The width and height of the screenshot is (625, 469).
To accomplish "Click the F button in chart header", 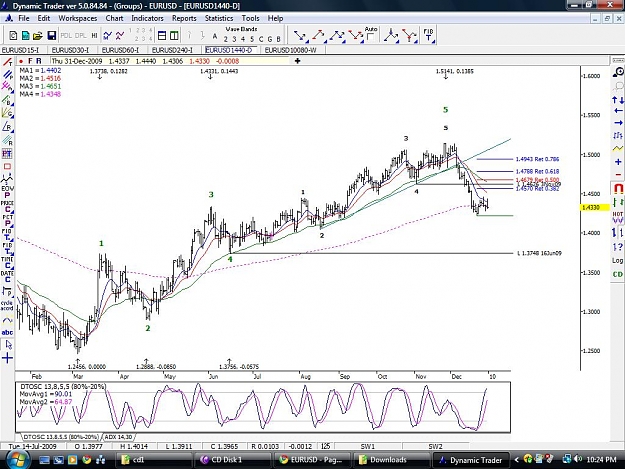I will (x=30, y=61).
